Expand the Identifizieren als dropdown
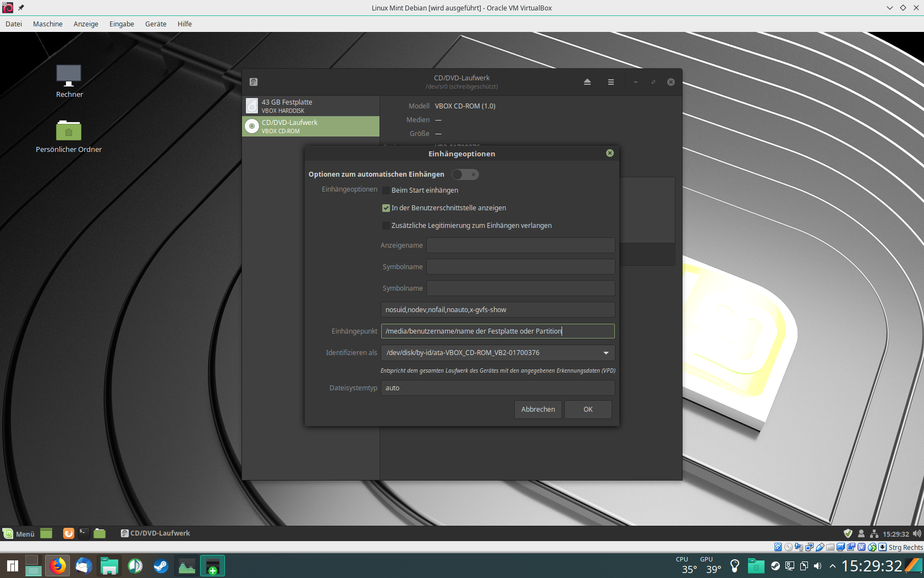This screenshot has width=924, height=578. [606, 353]
